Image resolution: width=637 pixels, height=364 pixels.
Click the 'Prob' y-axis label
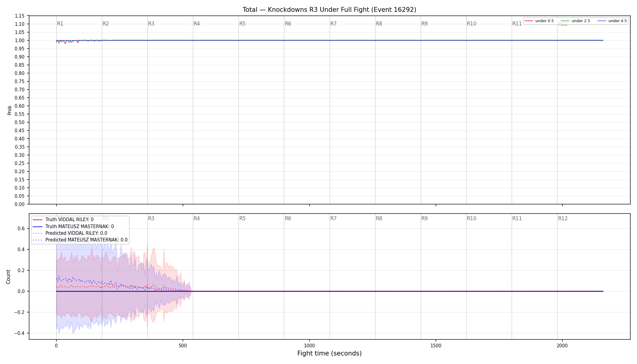click(x=10, y=110)
